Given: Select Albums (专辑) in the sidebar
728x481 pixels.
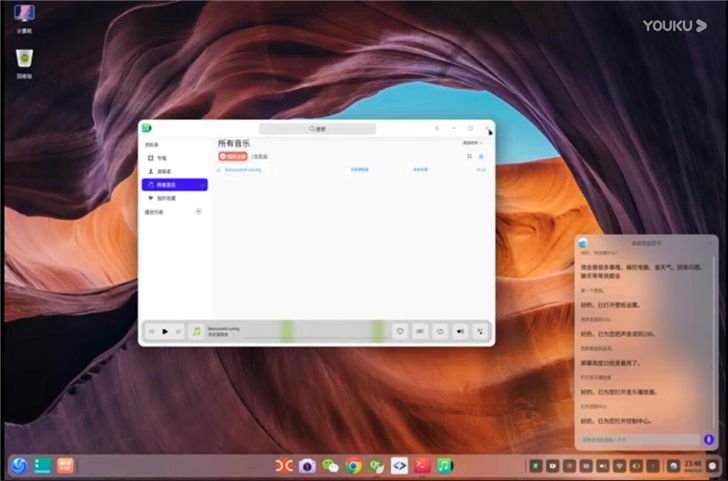Looking at the screenshot, I should pos(161,158).
